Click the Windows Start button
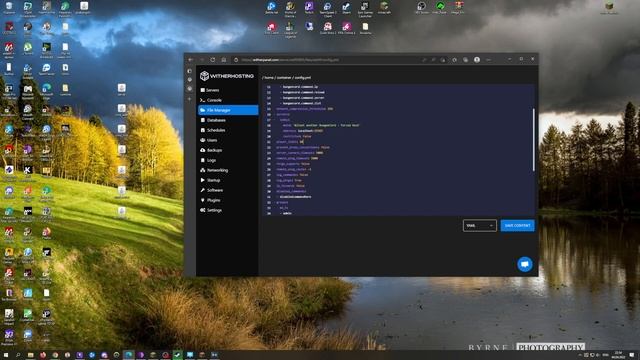Screen dimensions: 640x360 point(6,355)
